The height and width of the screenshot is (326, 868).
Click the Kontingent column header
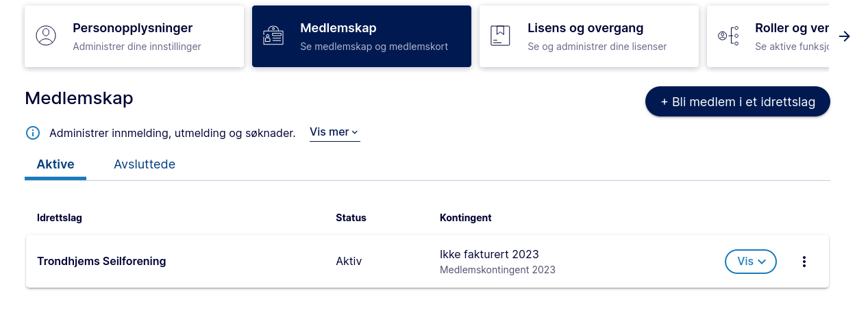point(465,218)
